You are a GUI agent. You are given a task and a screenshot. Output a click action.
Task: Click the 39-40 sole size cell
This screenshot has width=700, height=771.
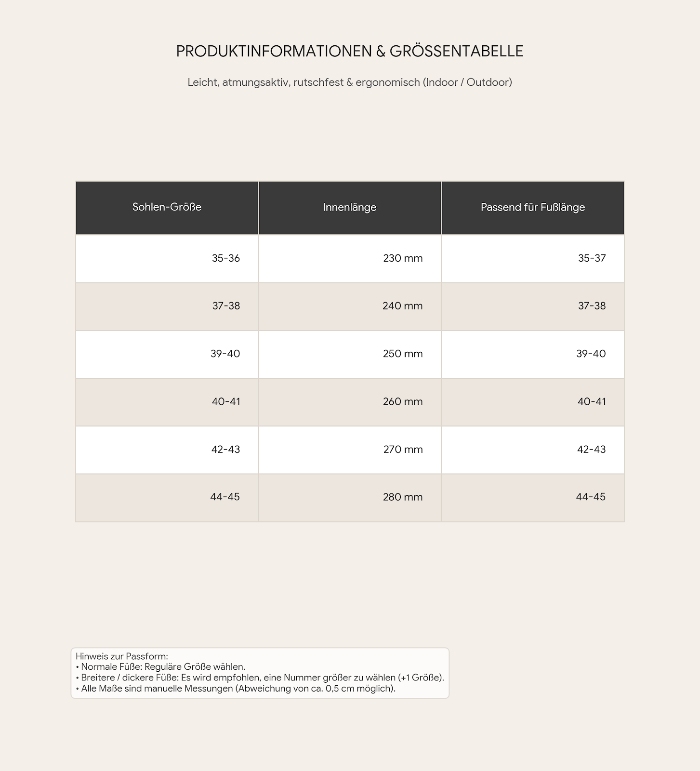click(x=167, y=354)
